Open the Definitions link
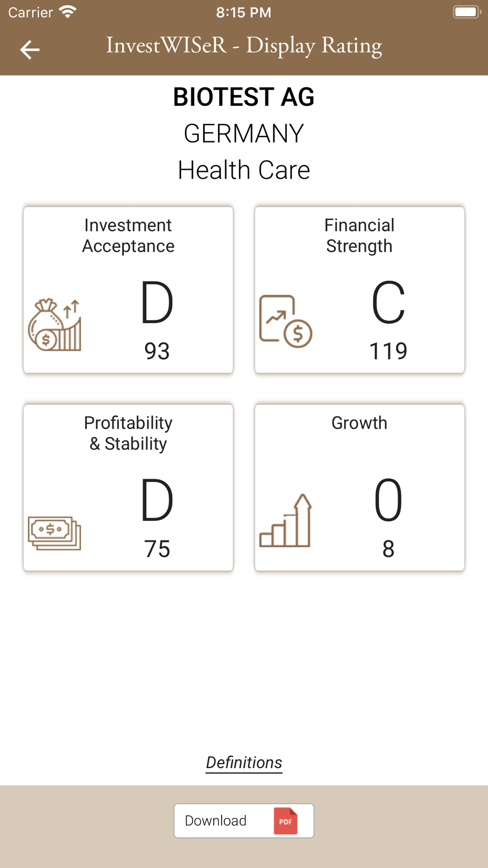 tap(244, 763)
